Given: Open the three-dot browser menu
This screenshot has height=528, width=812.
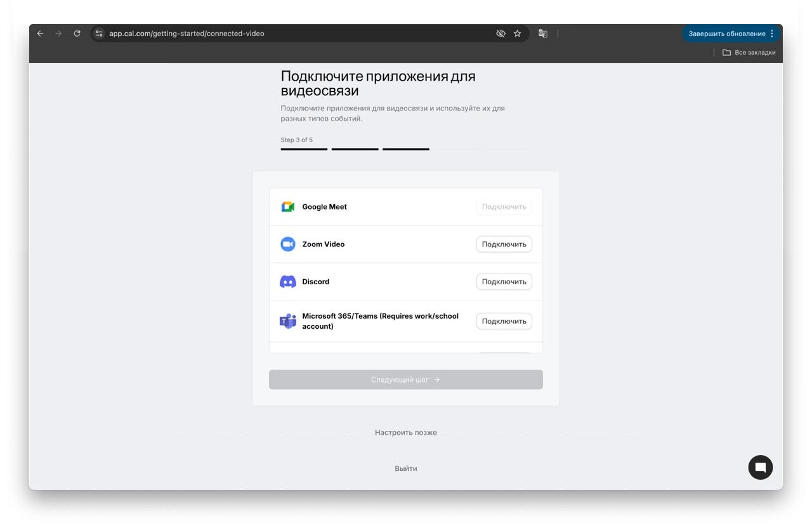Looking at the screenshot, I should (772, 34).
